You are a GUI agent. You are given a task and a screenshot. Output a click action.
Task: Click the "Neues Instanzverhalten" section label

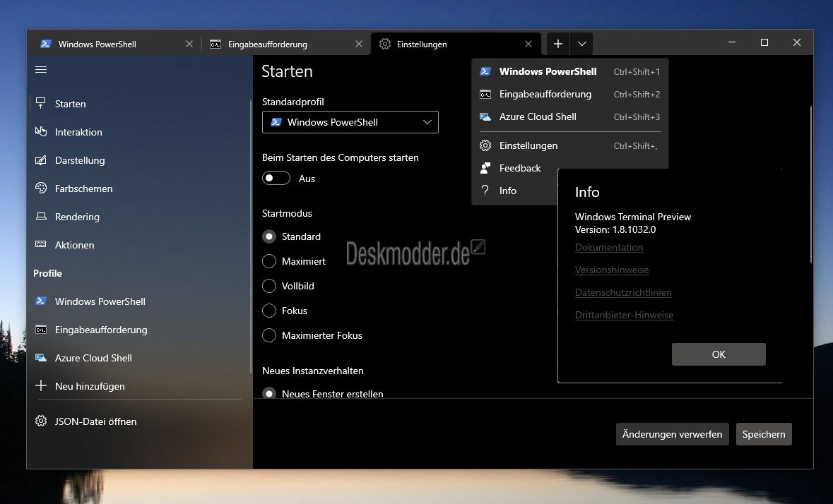tap(313, 371)
